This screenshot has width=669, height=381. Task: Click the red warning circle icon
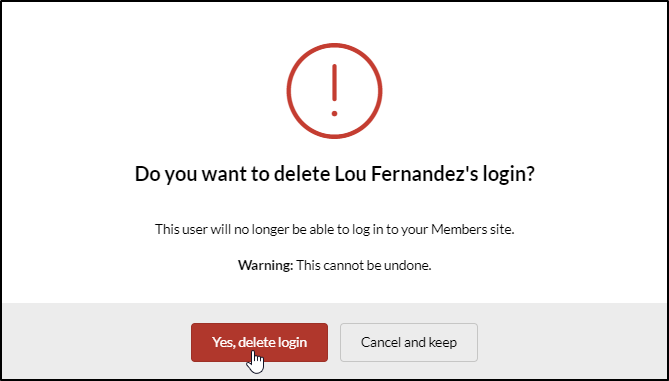[334, 90]
